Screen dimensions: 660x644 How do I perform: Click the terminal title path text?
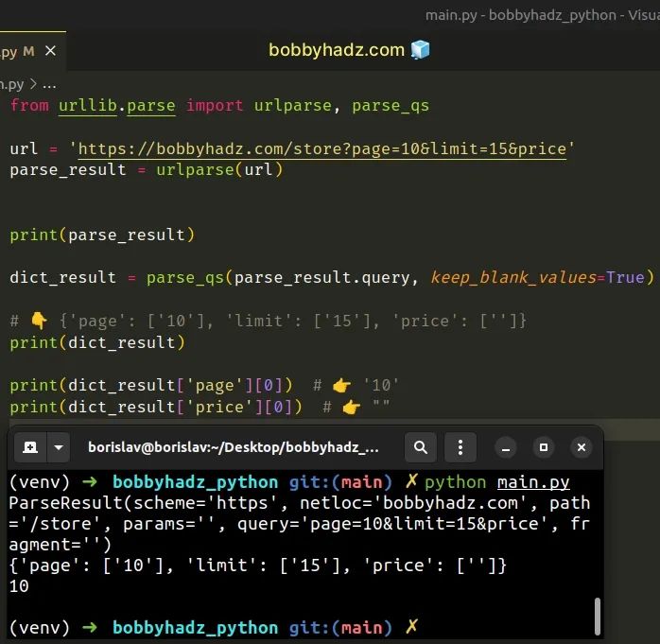pos(234,447)
